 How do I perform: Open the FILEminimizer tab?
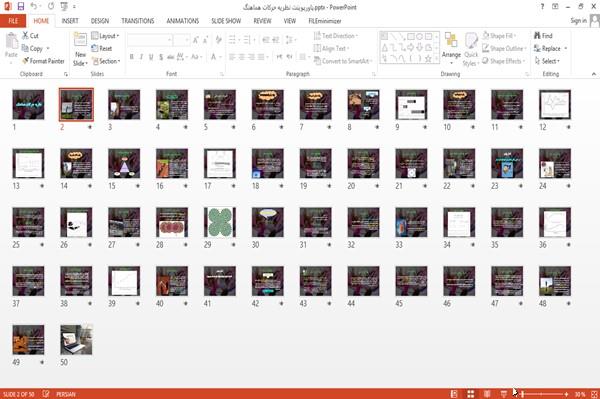324,21
